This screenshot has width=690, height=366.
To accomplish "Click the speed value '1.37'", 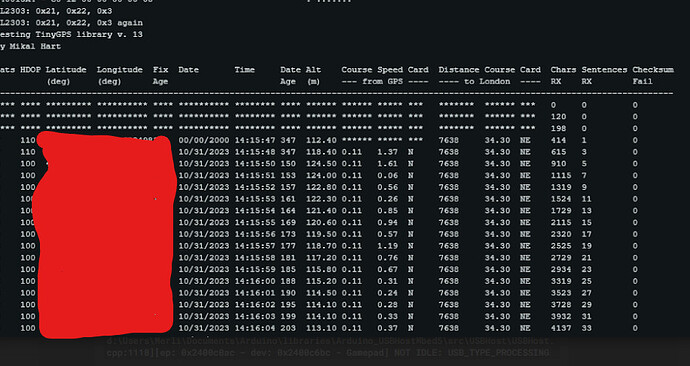I will (387, 152).
